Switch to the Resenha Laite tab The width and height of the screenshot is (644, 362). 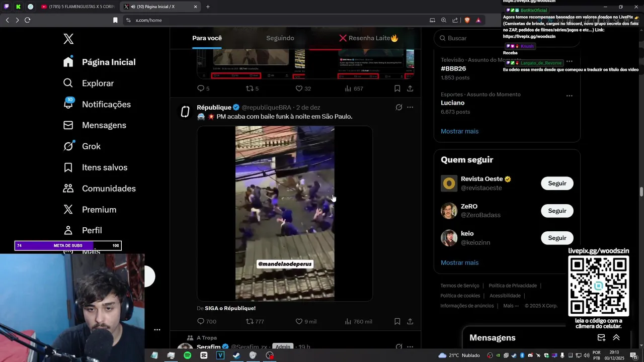pyautogui.click(x=368, y=38)
